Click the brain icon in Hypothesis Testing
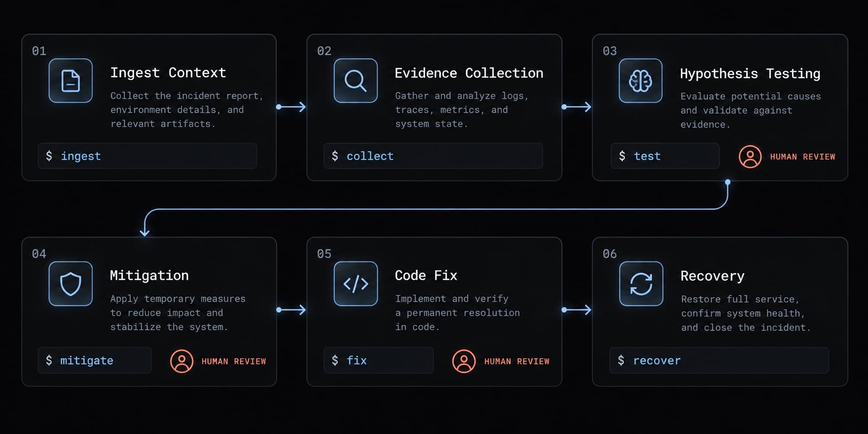This screenshot has width=868, height=434. [640, 81]
